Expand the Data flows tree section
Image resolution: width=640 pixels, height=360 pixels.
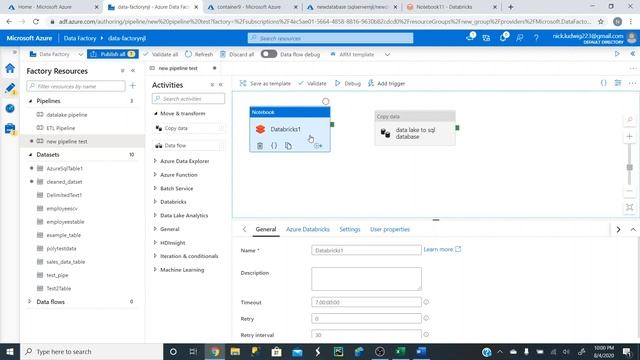pyautogui.click(x=30, y=302)
